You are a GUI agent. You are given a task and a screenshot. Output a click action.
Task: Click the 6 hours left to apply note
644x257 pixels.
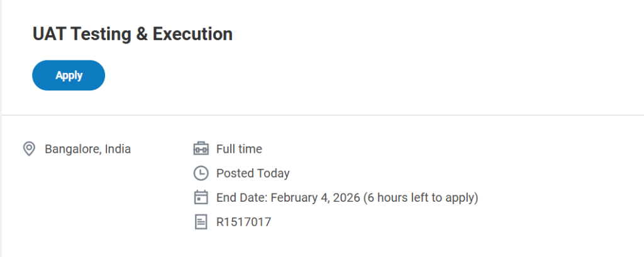click(x=421, y=197)
